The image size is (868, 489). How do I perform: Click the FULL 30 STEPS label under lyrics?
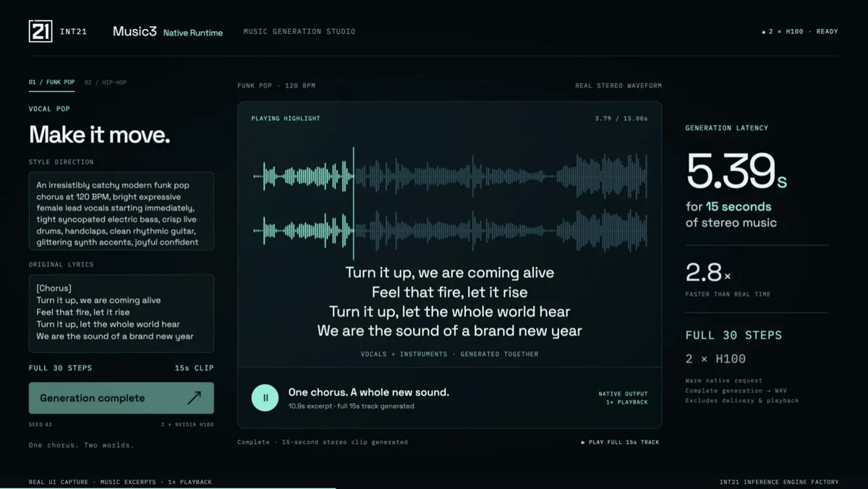(60, 368)
